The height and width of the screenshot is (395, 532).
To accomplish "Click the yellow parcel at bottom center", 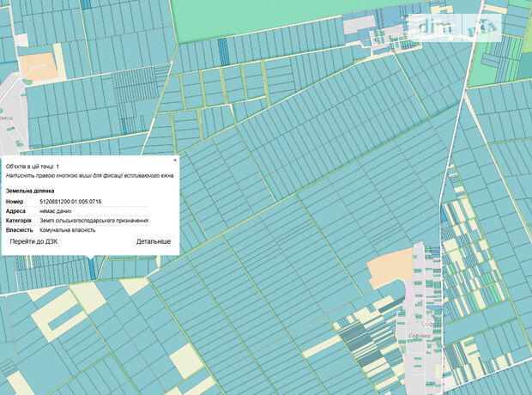I will pos(182,358).
